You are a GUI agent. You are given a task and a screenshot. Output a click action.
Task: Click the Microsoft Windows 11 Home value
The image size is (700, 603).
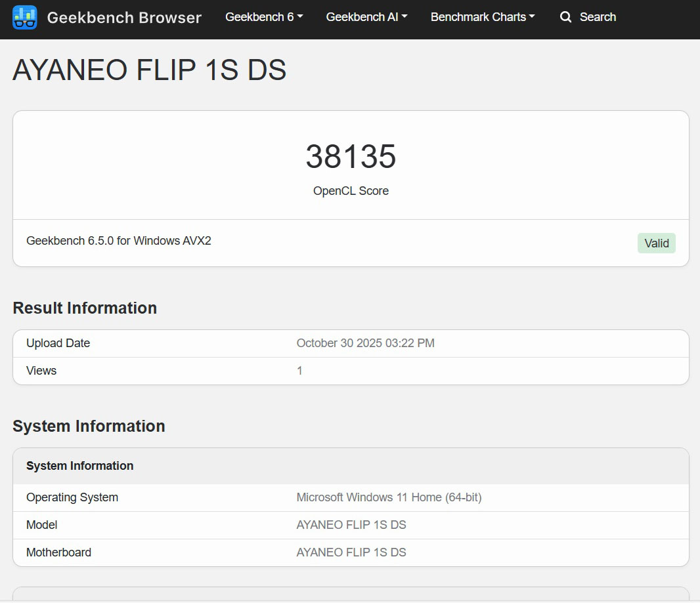389,497
